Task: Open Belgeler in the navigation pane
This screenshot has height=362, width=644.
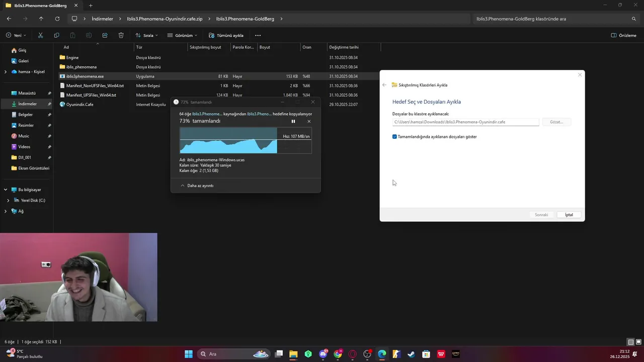Action: click(x=26, y=115)
